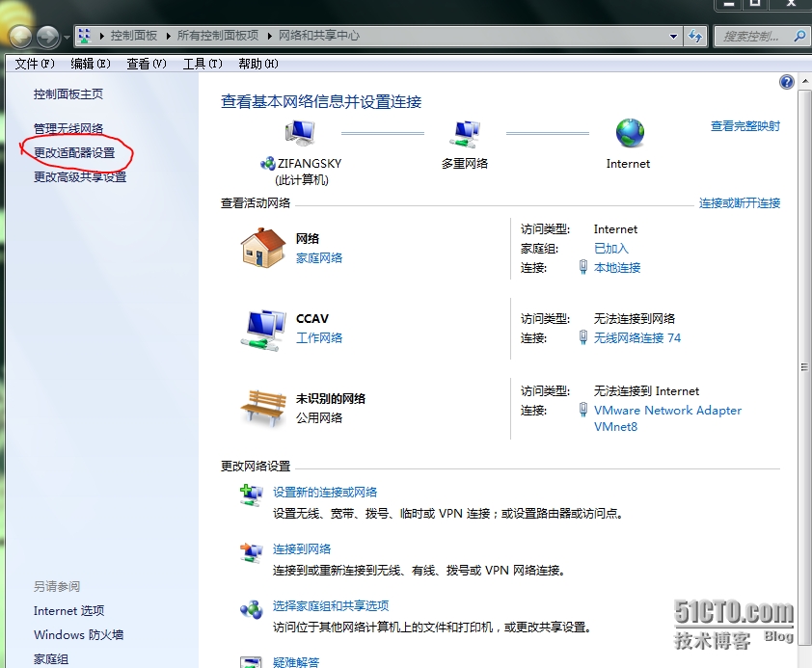Click 连接到网络 link
This screenshot has width=812, height=668.
302,549
